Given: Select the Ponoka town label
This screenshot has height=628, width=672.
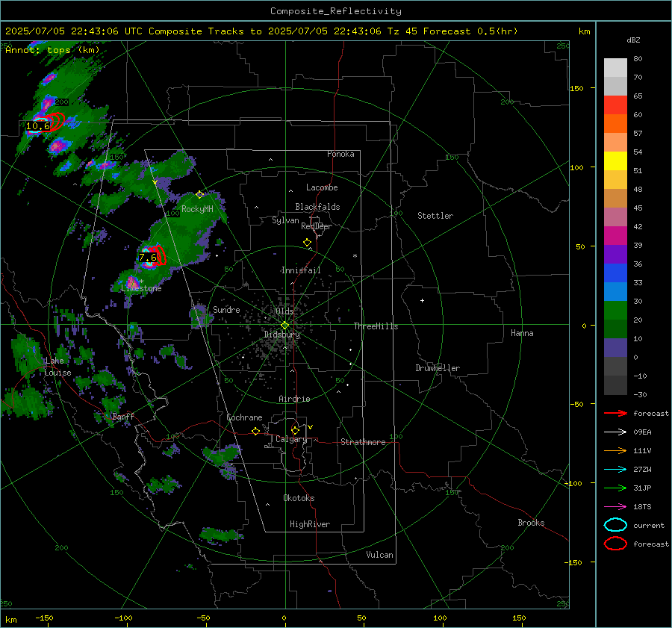Looking at the screenshot, I should 340,154.
